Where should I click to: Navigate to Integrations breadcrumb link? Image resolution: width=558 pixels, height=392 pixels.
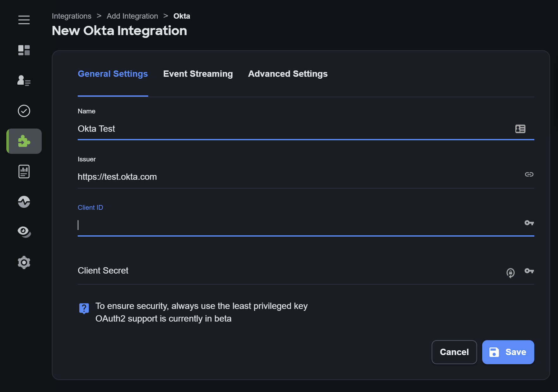tap(71, 16)
